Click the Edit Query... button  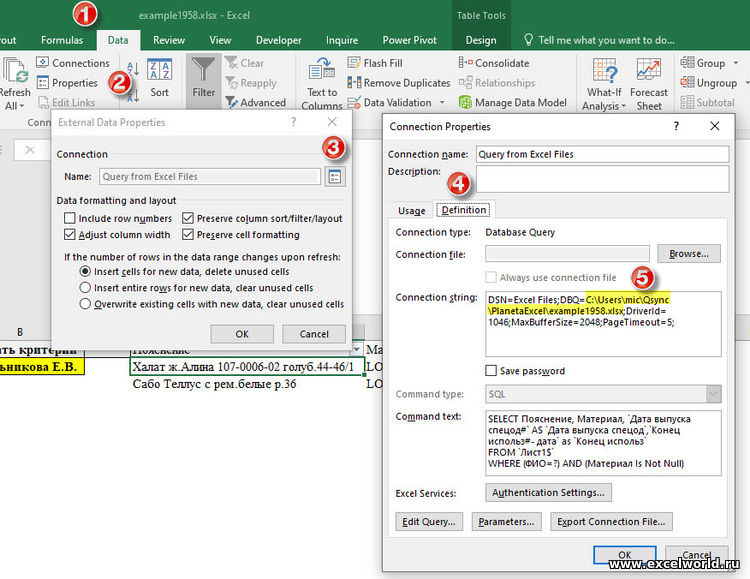coord(429,522)
